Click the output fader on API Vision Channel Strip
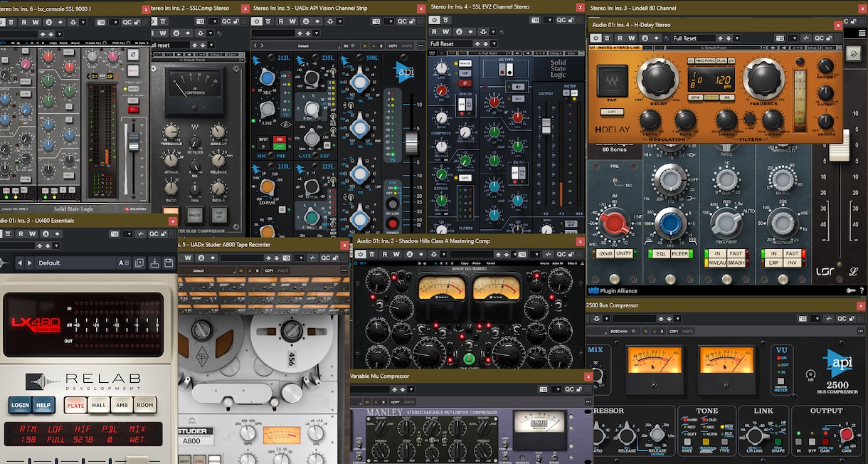The width and height of the screenshot is (868, 464). coord(411,142)
